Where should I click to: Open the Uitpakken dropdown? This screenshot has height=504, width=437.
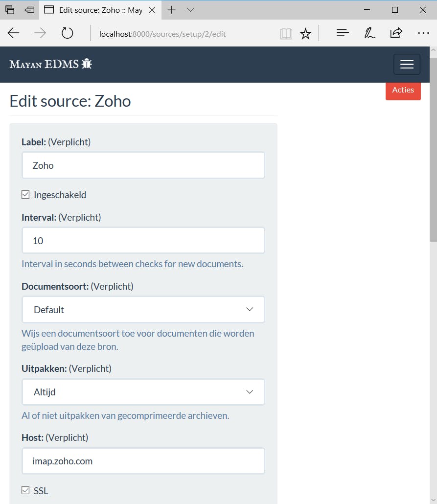[143, 392]
